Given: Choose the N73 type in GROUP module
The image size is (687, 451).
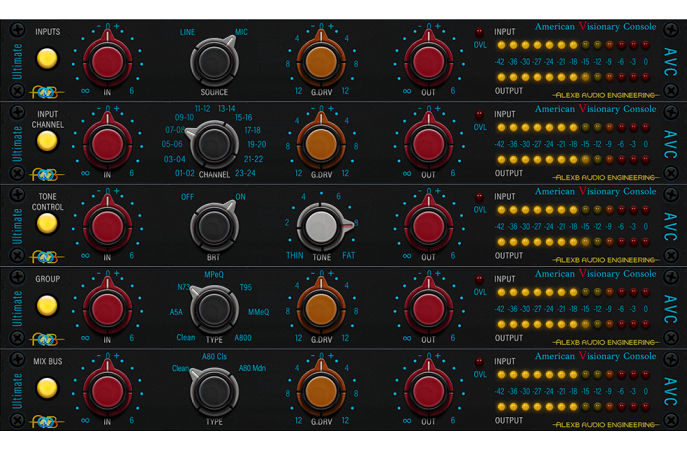Looking at the screenshot, I should coord(184,288).
